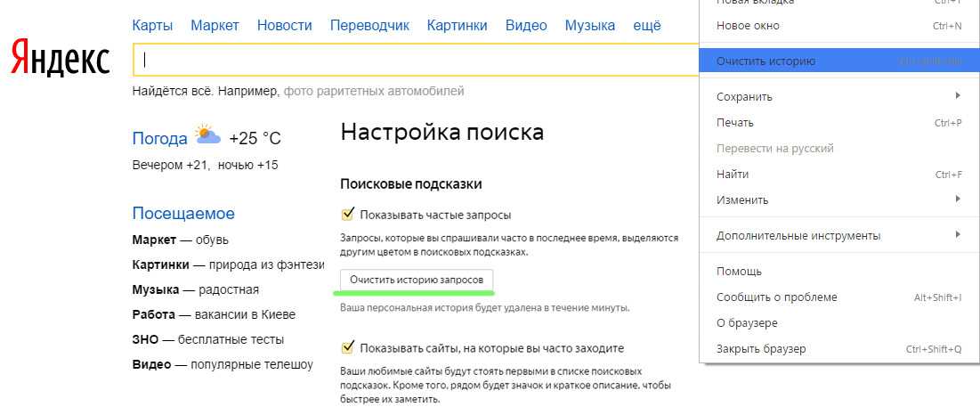Click the Яндекс logo
This screenshot has width=980, height=415.
(x=61, y=60)
